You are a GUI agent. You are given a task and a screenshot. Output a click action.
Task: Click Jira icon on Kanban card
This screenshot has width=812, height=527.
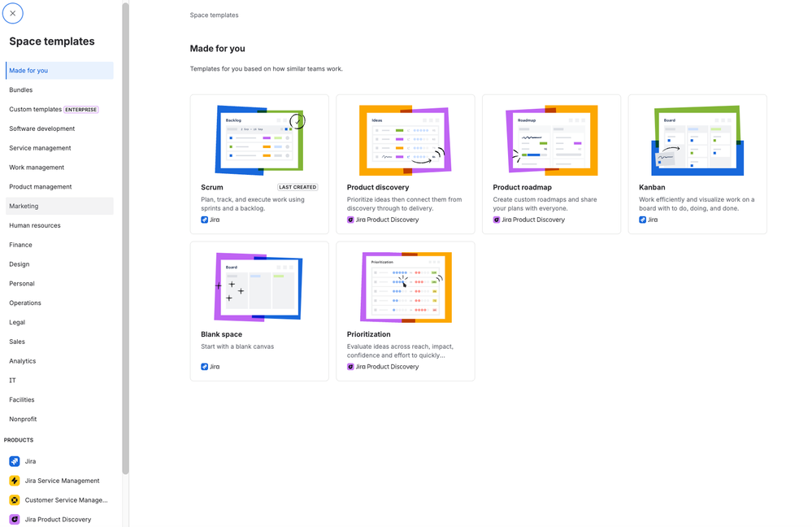point(643,220)
